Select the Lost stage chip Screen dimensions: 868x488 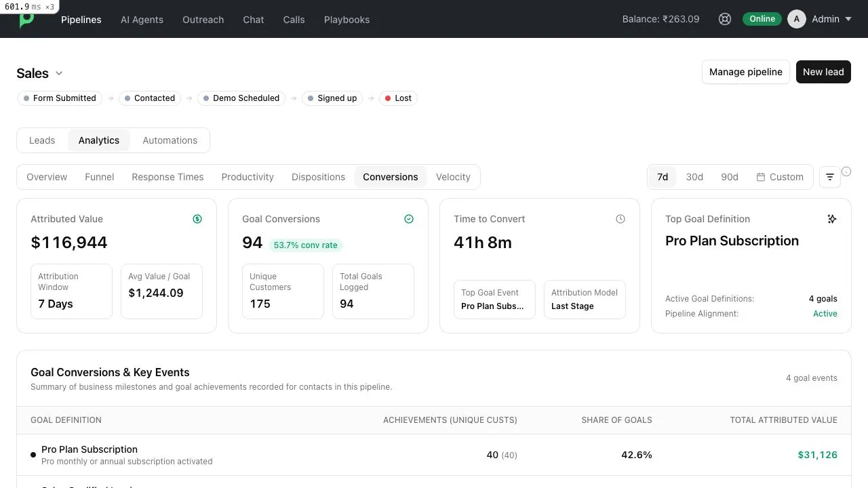(x=398, y=98)
